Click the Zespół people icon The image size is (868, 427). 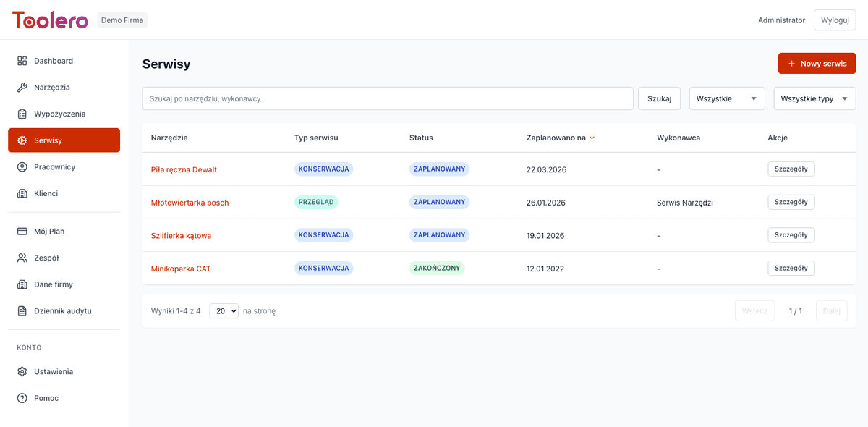[x=21, y=258]
